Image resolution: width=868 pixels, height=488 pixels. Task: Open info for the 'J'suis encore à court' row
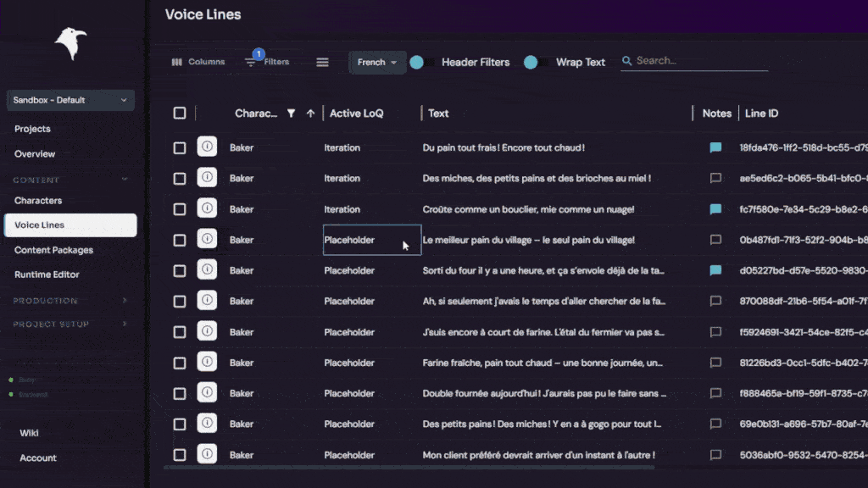(x=207, y=331)
